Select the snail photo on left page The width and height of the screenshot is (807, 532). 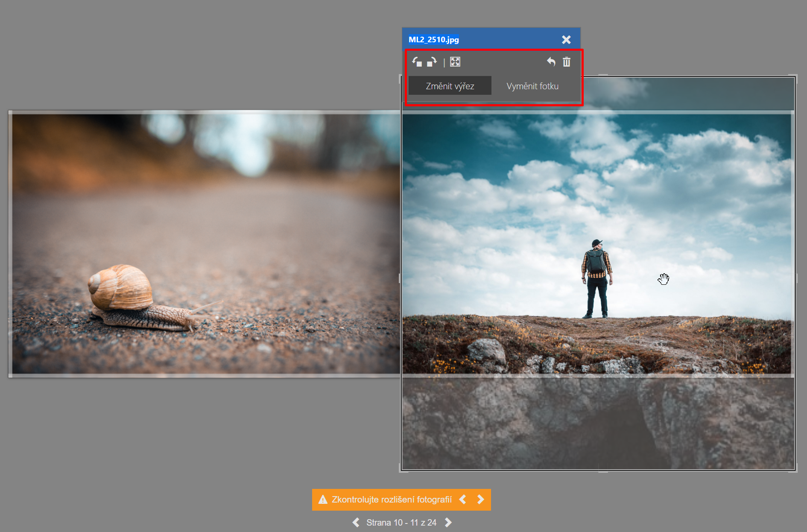point(205,244)
